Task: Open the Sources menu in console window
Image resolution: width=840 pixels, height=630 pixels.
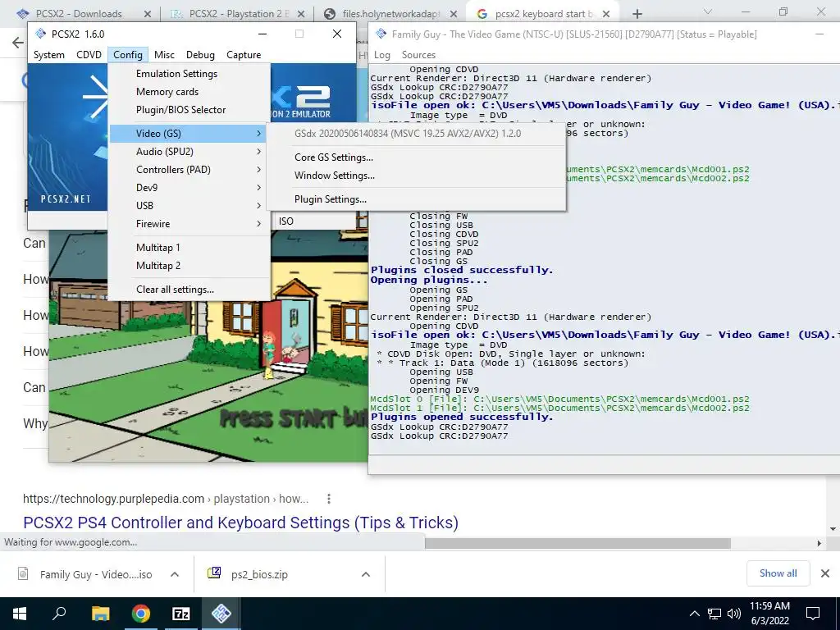Action: tap(418, 55)
